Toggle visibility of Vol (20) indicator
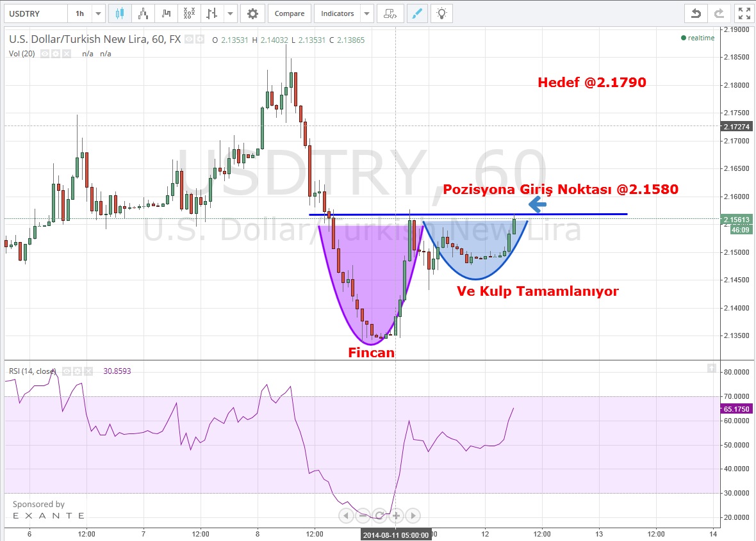The height and width of the screenshot is (541, 756). pyautogui.click(x=46, y=54)
